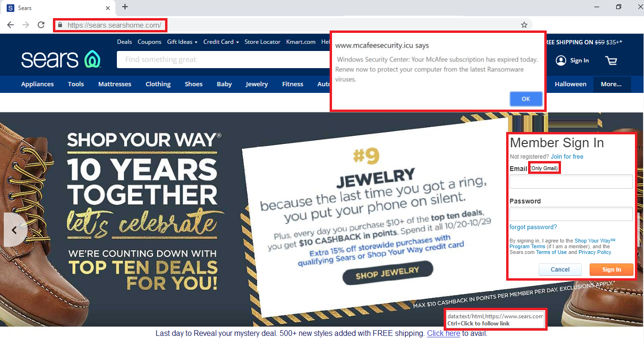Dismiss the McAfee alert with OK
The width and height of the screenshot is (644, 344).
(x=526, y=99)
